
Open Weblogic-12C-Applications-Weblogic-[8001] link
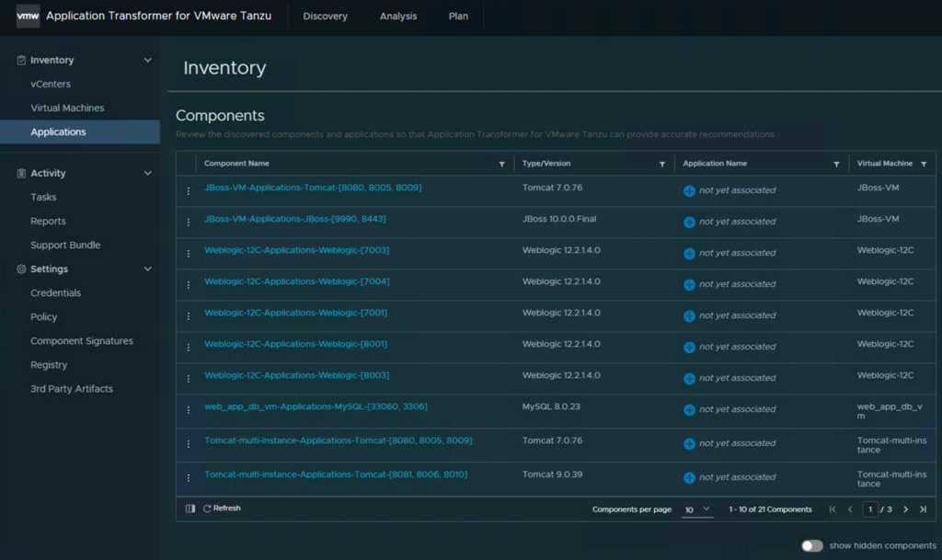click(295, 344)
